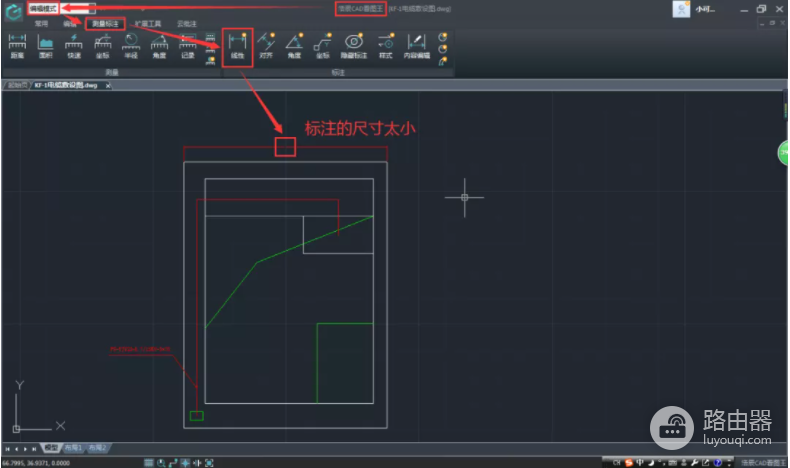Switch to the 扩展工具 ribbon tab

tap(148, 24)
